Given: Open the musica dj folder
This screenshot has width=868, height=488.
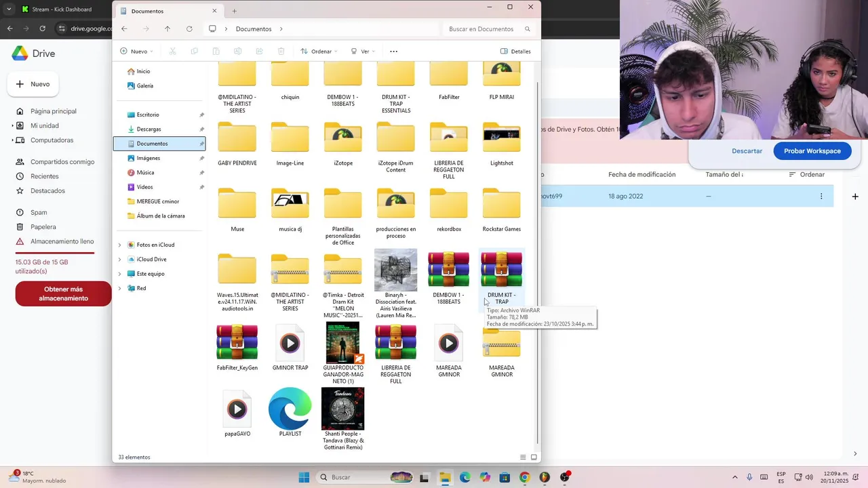Looking at the screenshot, I should coord(290,203).
